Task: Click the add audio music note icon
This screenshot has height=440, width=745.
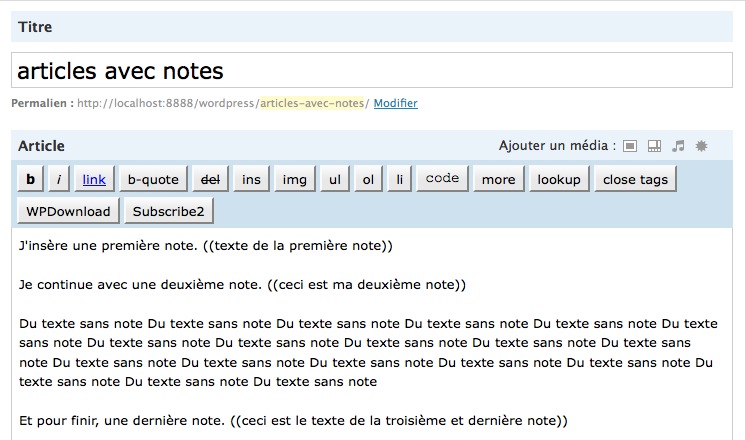Action: click(x=679, y=146)
